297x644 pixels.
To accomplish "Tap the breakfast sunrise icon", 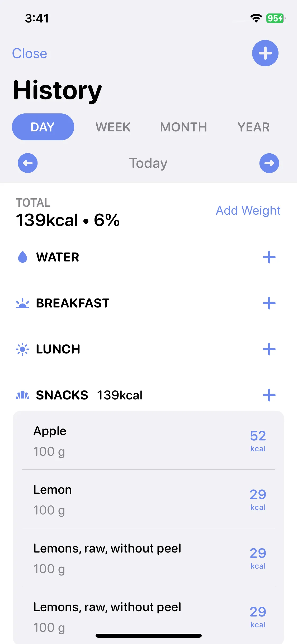I will pyautogui.click(x=22, y=303).
